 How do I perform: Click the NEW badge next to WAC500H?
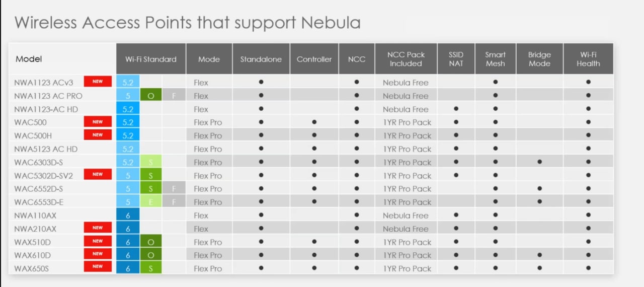click(98, 135)
